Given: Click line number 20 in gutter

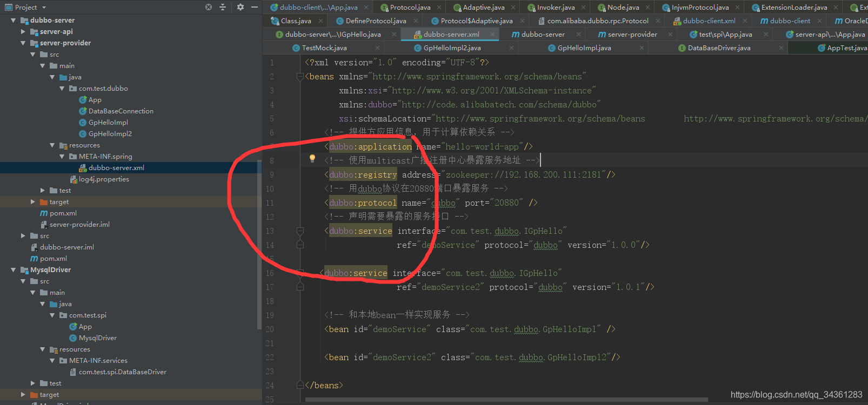Looking at the screenshot, I should coord(270,329).
